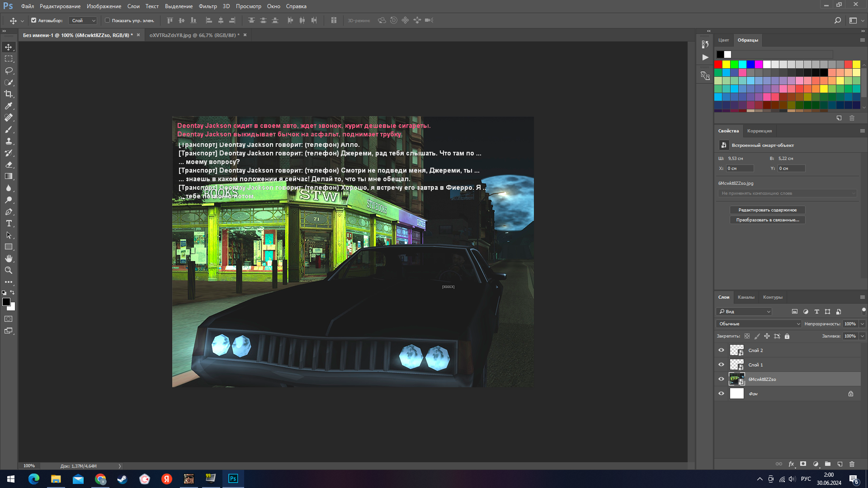Select the Lasso tool
Viewport: 868px width, 488px height.
[9, 70]
